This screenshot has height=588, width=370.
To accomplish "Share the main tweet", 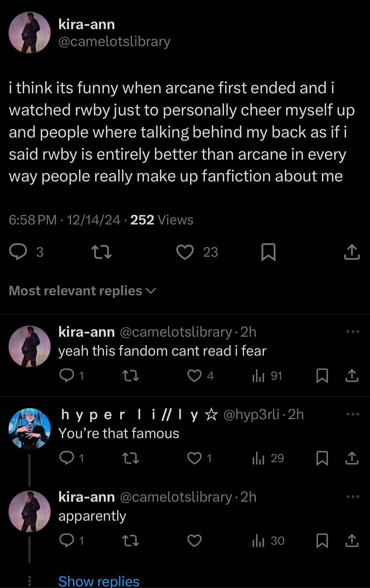I will (352, 252).
